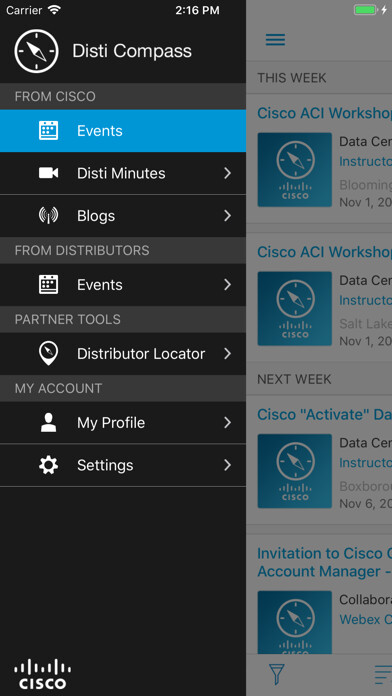This screenshot has height=696, width=392.
Task: Select Events under From Cisco
Action: point(123,131)
